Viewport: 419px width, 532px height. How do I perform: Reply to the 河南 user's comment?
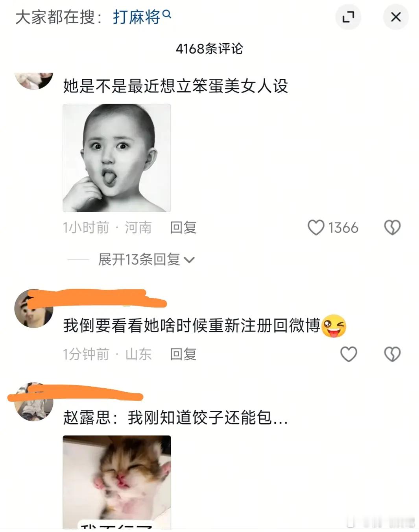click(183, 228)
